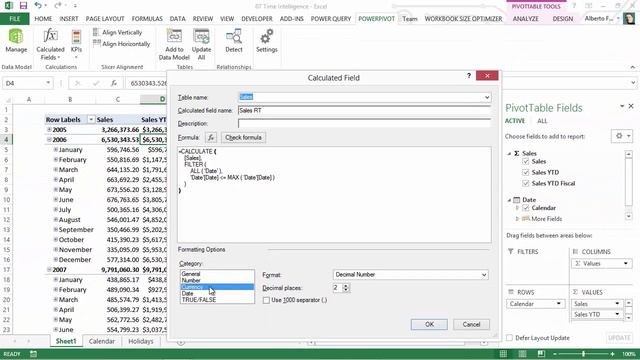Click the Description input field

pyautogui.click(x=364, y=123)
